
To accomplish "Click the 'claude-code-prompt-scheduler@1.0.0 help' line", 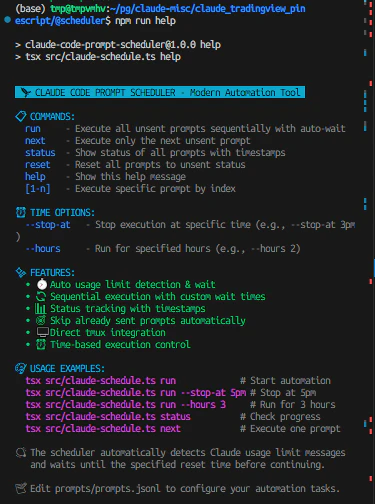I will coord(123,45).
